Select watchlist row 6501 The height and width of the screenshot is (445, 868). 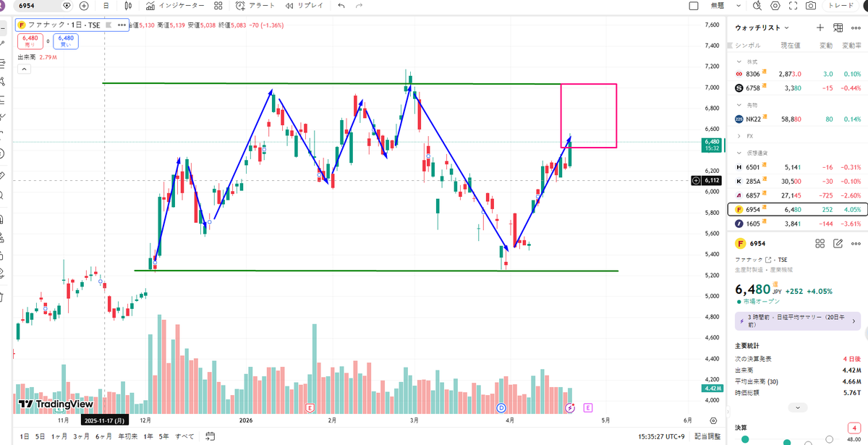[x=798, y=166]
